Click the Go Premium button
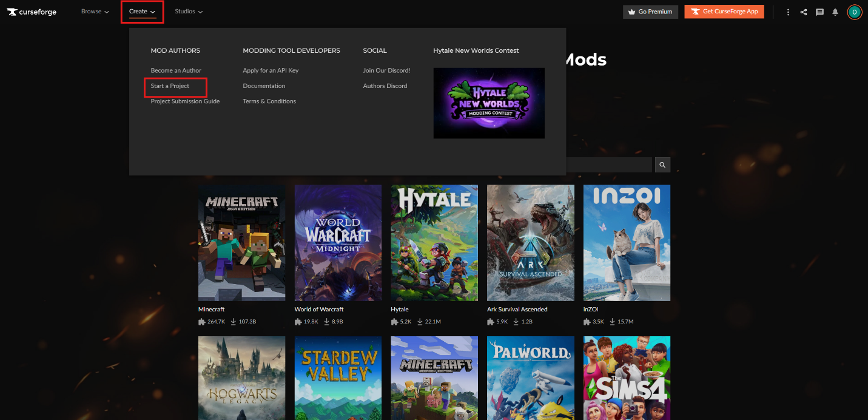This screenshot has height=420, width=868. 650,12
